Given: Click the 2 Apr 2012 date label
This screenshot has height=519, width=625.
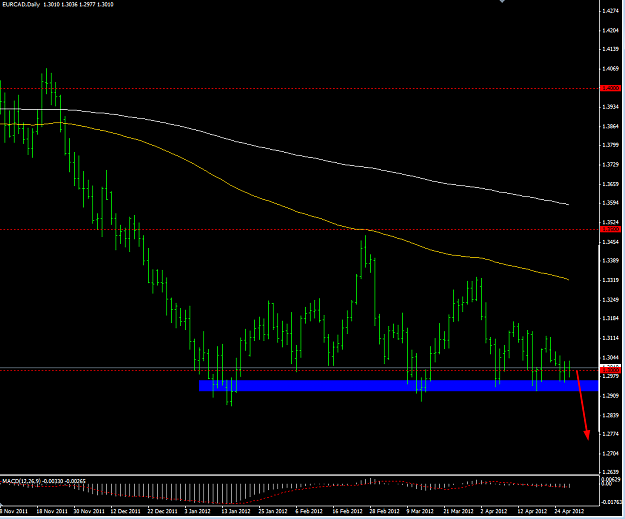Looking at the screenshot, I should click(x=494, y=511).
